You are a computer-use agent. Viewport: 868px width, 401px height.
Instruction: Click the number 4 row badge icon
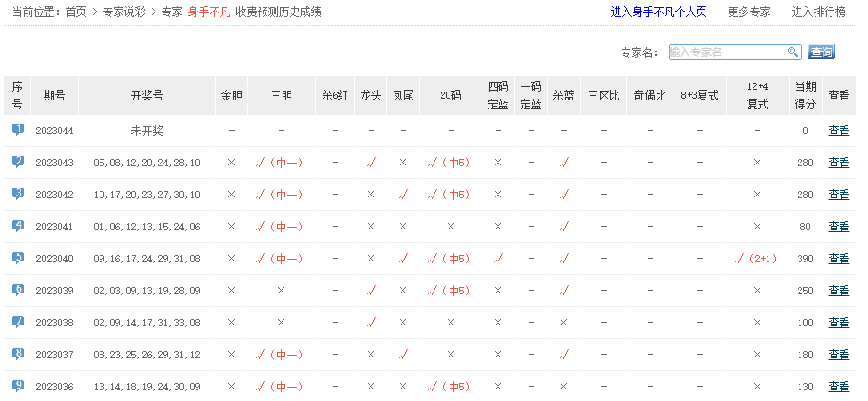(x=18, y=226)
